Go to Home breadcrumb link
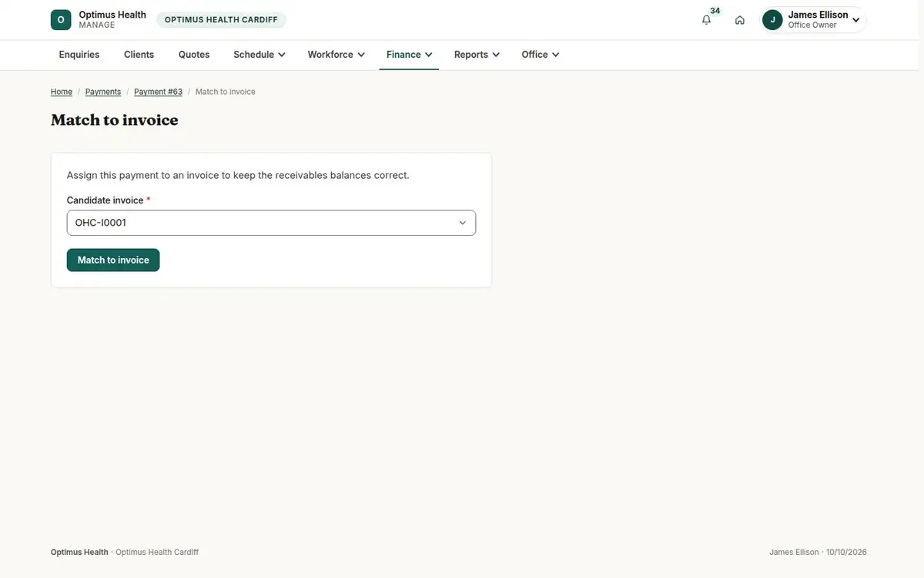The width and height of the screenshot is (924, 578). (x=62, y=92)
